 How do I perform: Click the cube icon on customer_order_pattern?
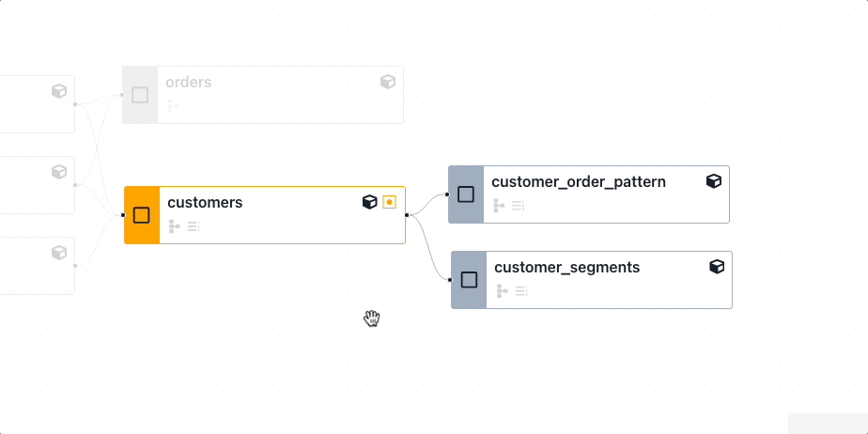coord(714,181)
